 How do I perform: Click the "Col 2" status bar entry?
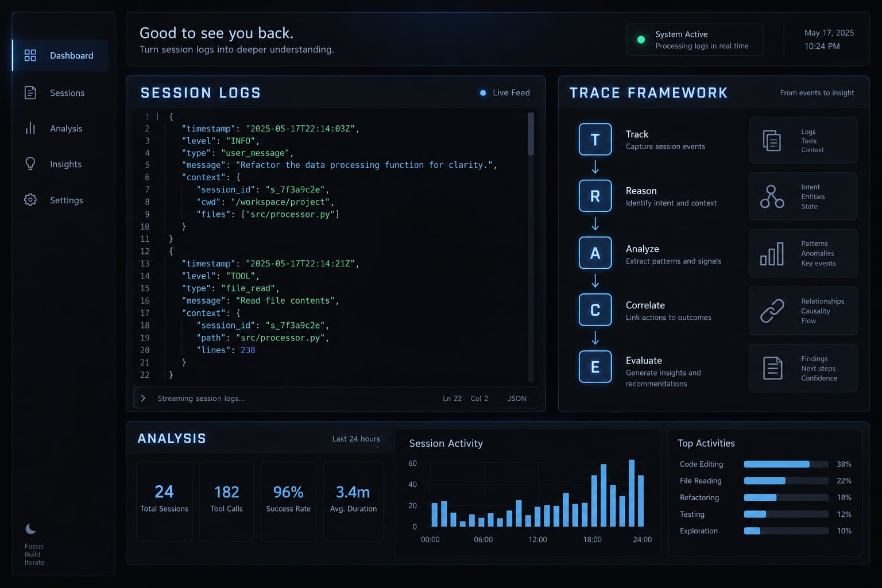tap(479, 399)
